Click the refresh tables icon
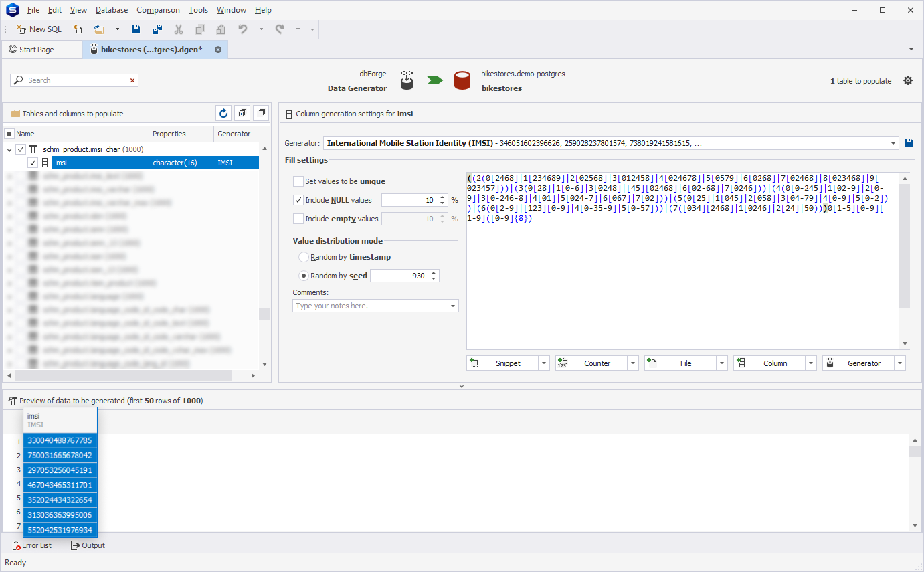The image size is (924, 572). tap(224, 113)
